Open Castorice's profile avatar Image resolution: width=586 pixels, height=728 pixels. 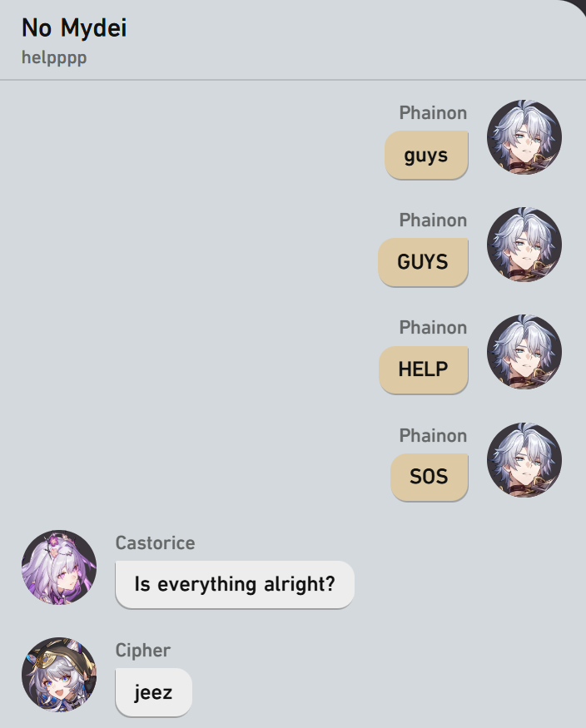59,567
